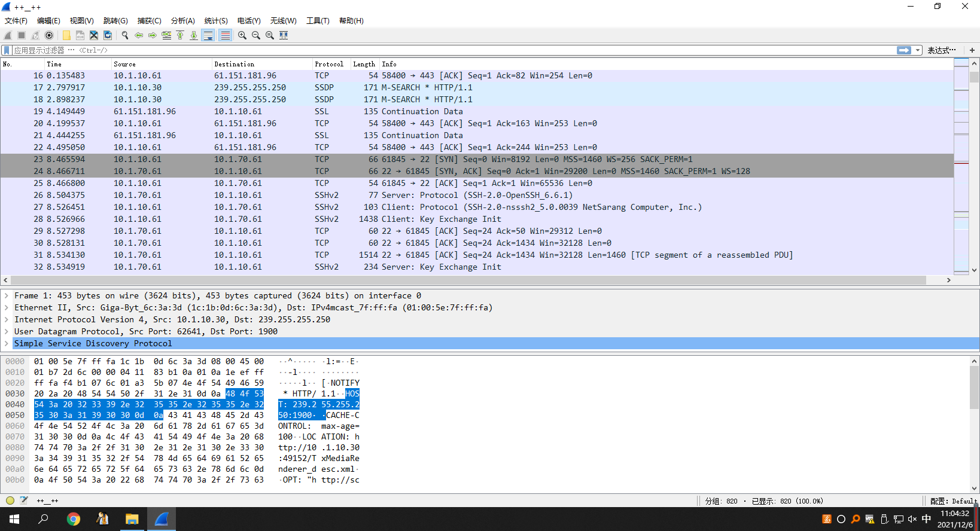Click the display filter input field
This screenshot has width=980, height=531.
tap(455, 50)
